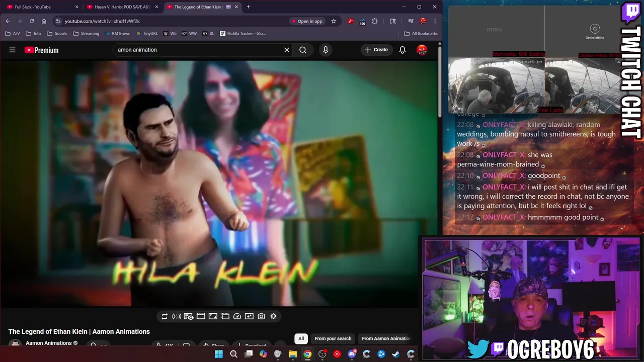Click the 'Open in app' button
The image size is (644, 362).
pos(307,21)
